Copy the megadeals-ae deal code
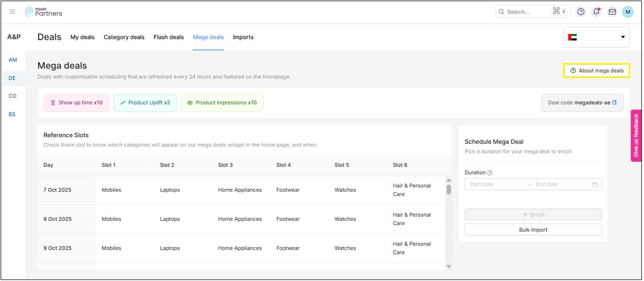644x281 pixels. [614, 103]
